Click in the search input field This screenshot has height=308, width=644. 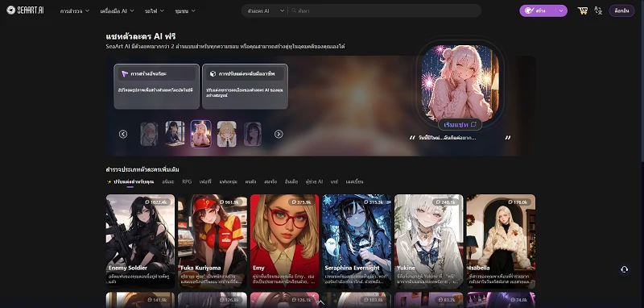pyautogui.click(x=386, y=11)
